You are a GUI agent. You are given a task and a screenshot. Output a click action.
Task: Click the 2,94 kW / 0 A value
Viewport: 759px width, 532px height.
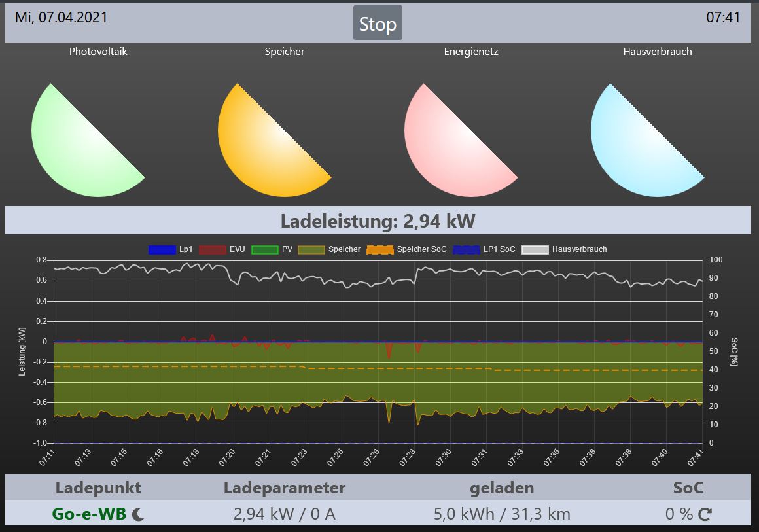(x=284, y=514)
